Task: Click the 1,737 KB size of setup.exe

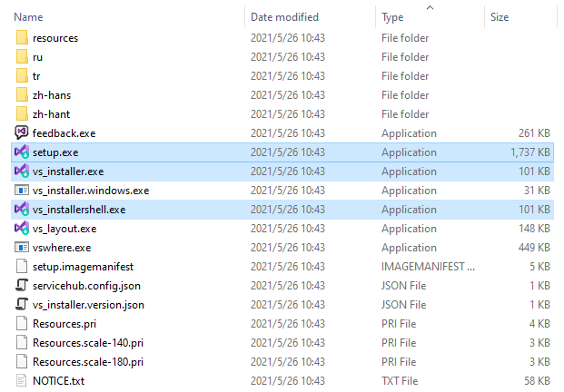Action: tap(530, 152)
